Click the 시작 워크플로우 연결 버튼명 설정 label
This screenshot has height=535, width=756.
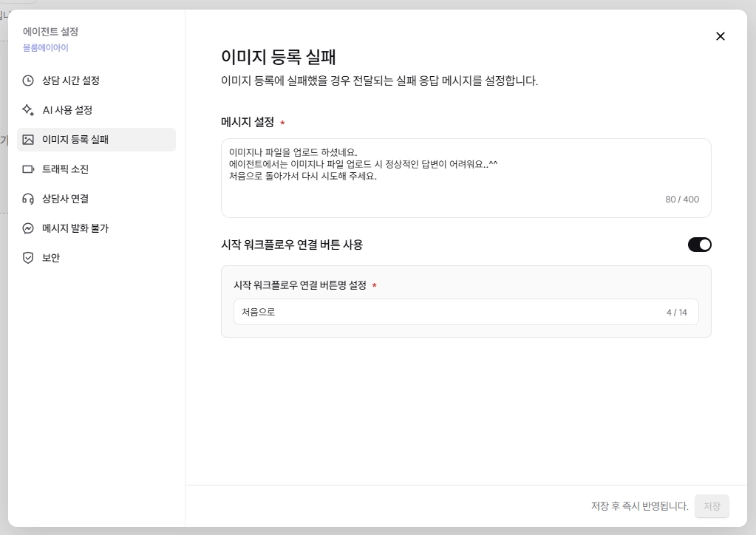coord(300,285)
